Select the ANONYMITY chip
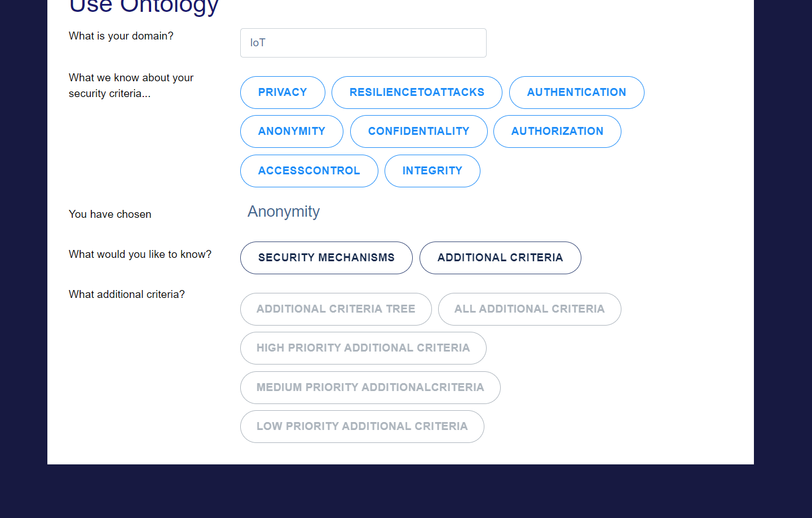812x518 pixels. [x=292, y=131]
